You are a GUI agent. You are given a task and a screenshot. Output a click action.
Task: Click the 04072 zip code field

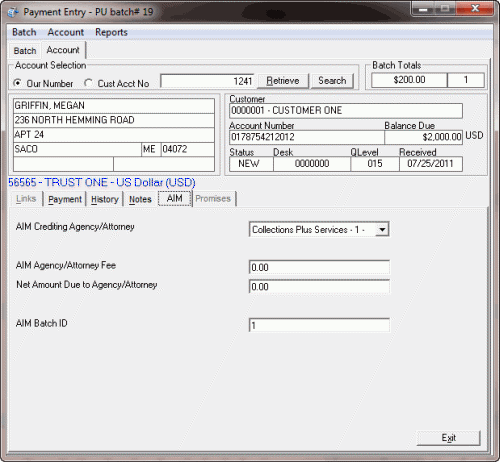(188, 149)
